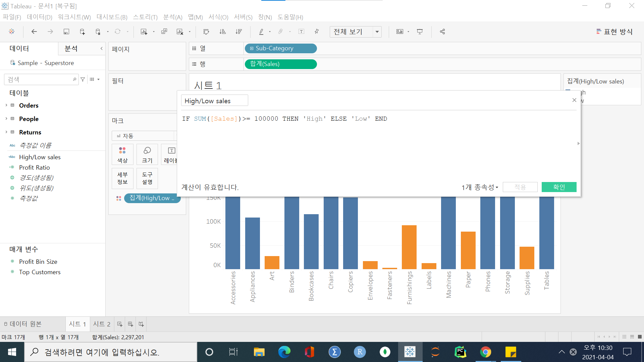Click the orange Furnishings bar
This screenshot has height=362, width=644.
(409, 246)
